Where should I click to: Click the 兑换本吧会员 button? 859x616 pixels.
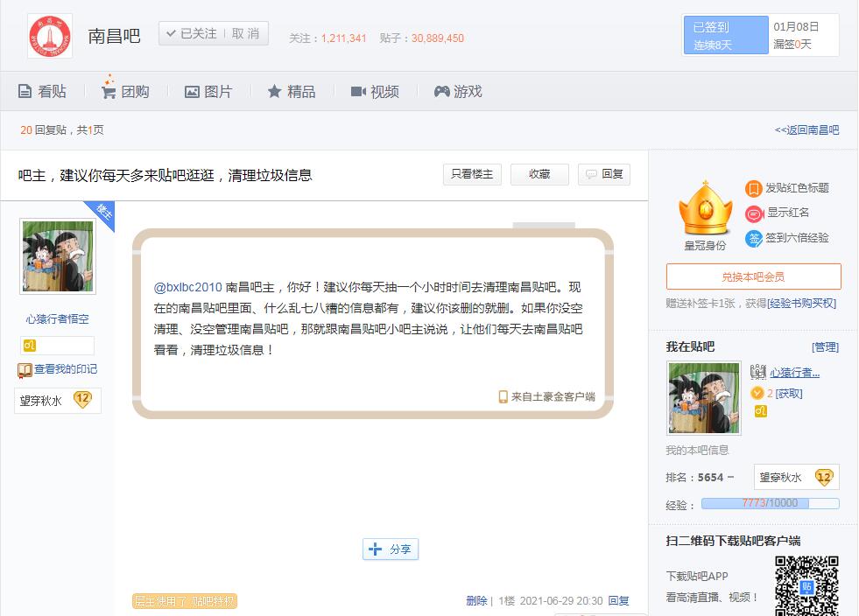point(753,276)
